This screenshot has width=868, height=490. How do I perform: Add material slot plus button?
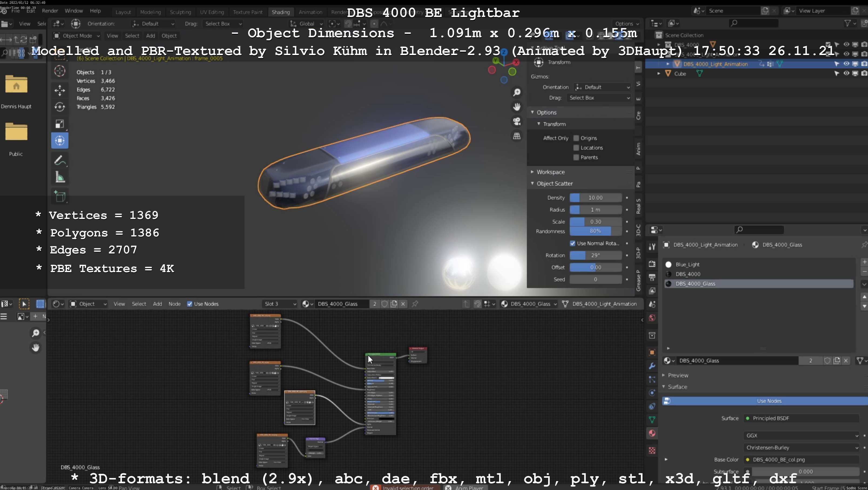864,262
